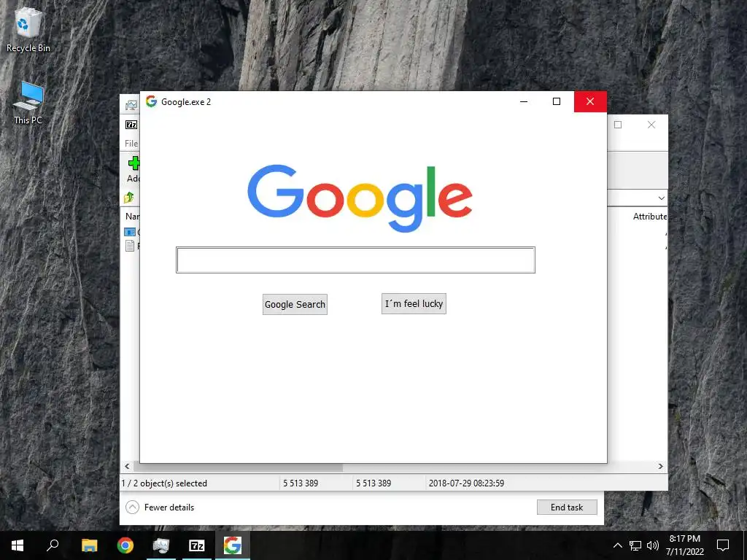Switch to Task Manager on the taskbar

pyautogui.click(x=161, y=545)
